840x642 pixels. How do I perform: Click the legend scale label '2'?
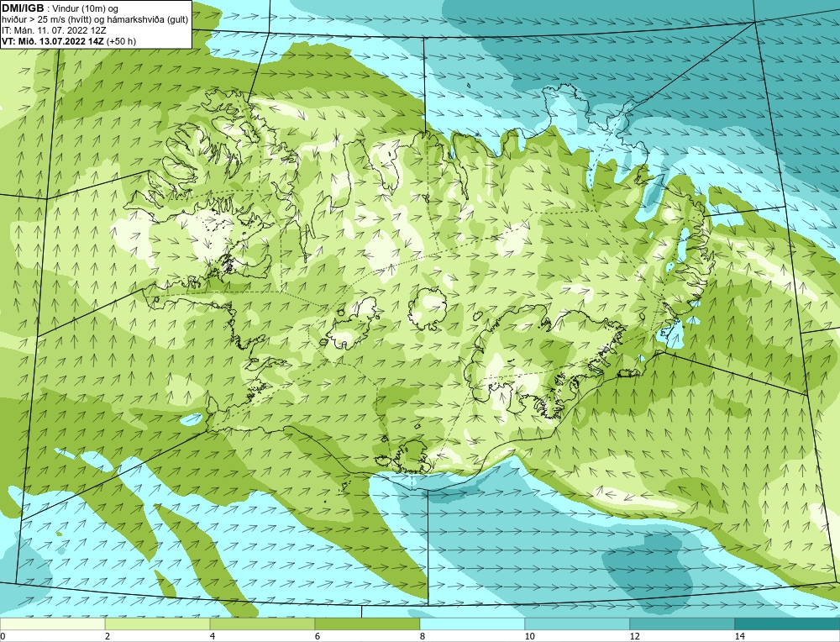tap(108, 636)
